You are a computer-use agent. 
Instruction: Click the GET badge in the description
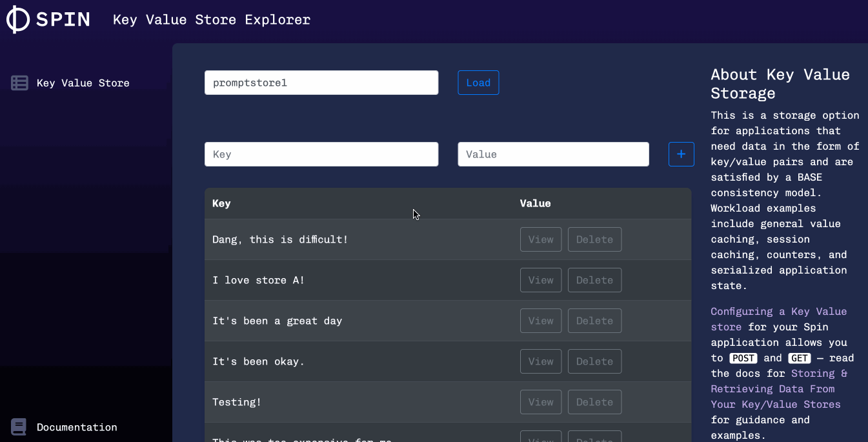click(800, 358)
